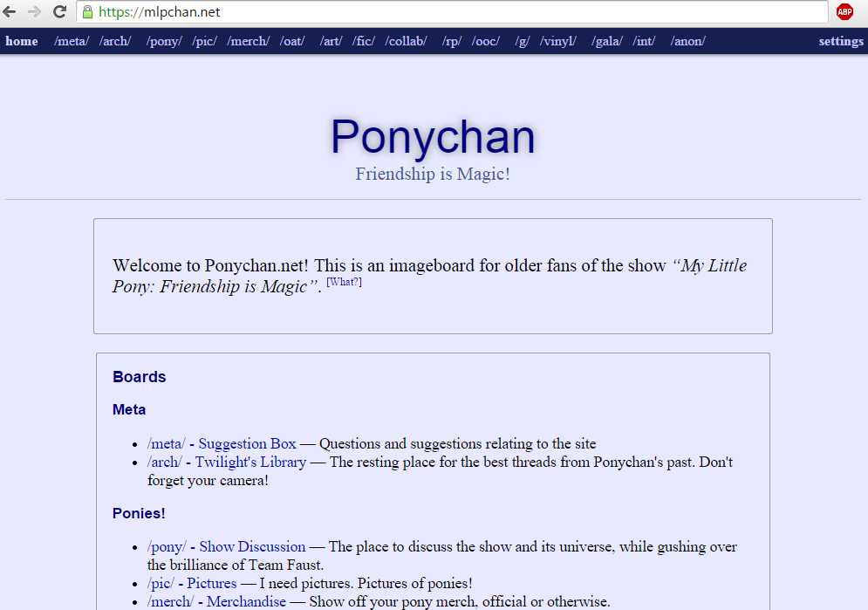Open the /pony/ board from the top bar

(163, 40)
